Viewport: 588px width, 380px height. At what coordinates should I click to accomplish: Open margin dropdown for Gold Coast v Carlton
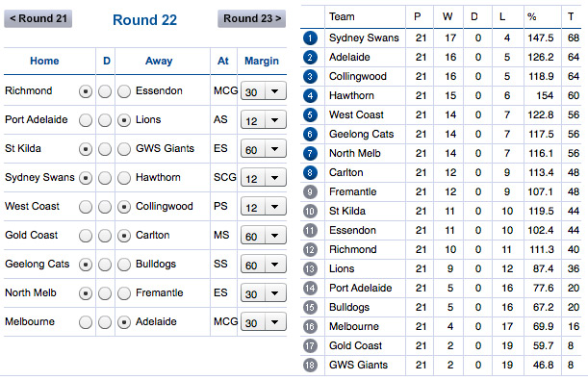264,236
